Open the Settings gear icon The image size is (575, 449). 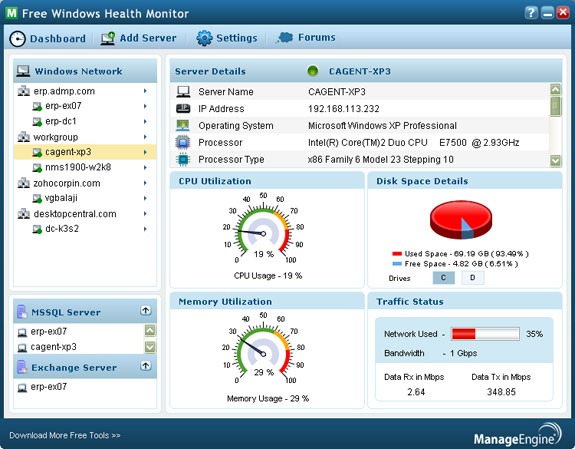(x=204, y=38)
